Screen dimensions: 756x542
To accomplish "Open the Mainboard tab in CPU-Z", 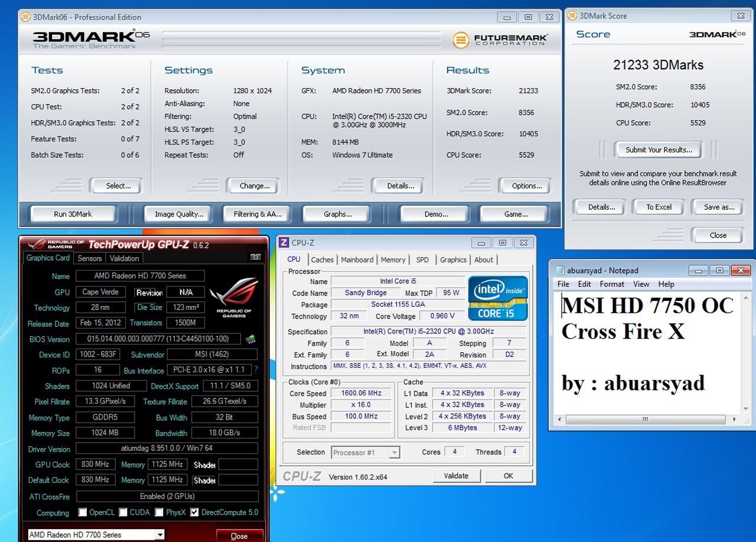I will point(357,259).
